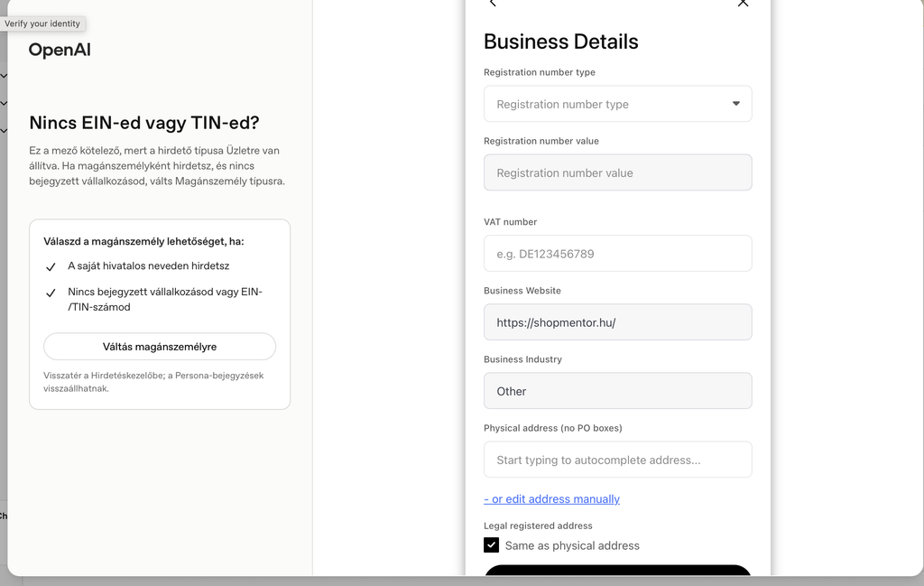Expand the third chevron at left edge
The width and height of the screenshot is (924, 586).
click(4, 130)
